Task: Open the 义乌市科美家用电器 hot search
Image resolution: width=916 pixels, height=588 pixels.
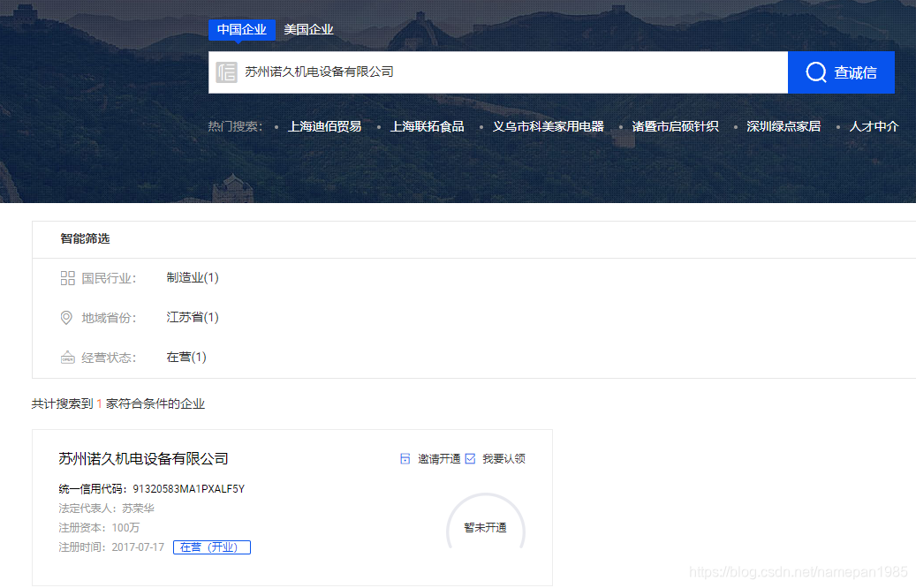Action: pyautogui.click(x=548, y=126)
